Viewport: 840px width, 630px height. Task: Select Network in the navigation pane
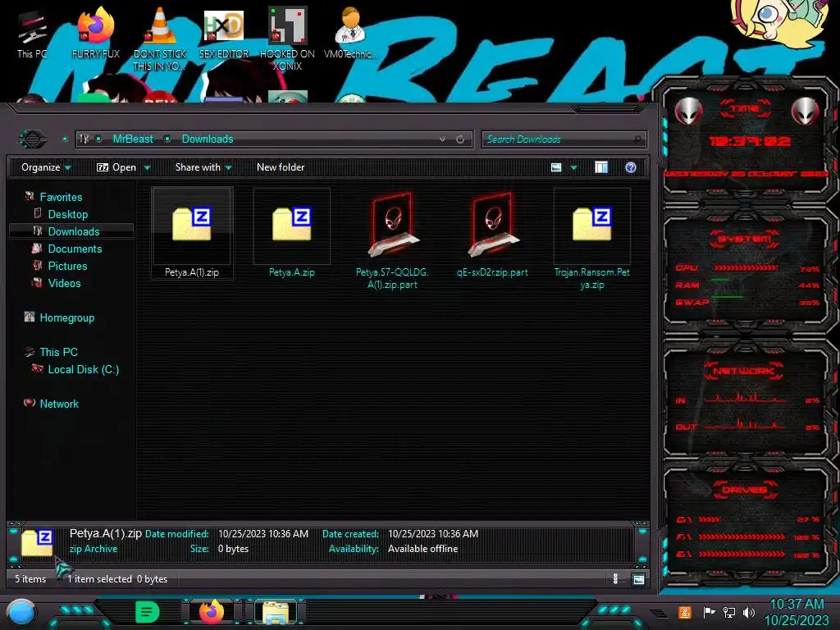click(59, 404)
